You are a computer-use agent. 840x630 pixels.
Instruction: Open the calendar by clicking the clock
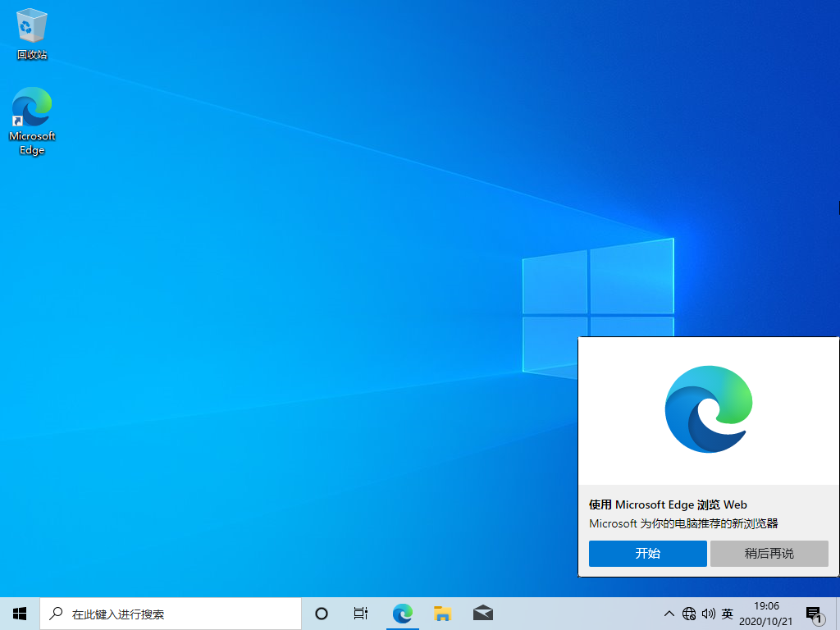coord(769,613)
